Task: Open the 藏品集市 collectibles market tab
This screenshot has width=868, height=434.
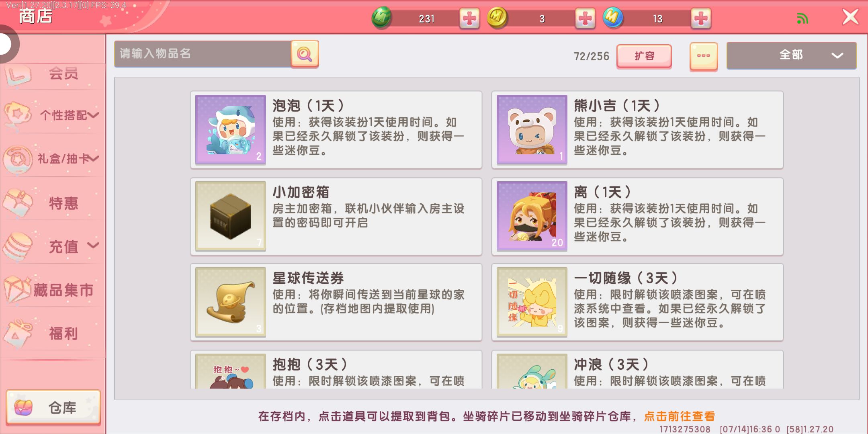Action: [52, 289]
